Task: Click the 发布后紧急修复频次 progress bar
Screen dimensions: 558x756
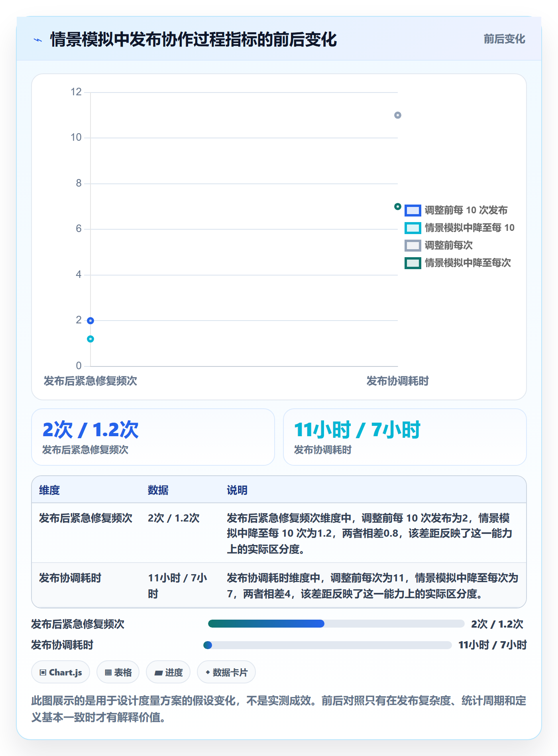Action: 336,624
